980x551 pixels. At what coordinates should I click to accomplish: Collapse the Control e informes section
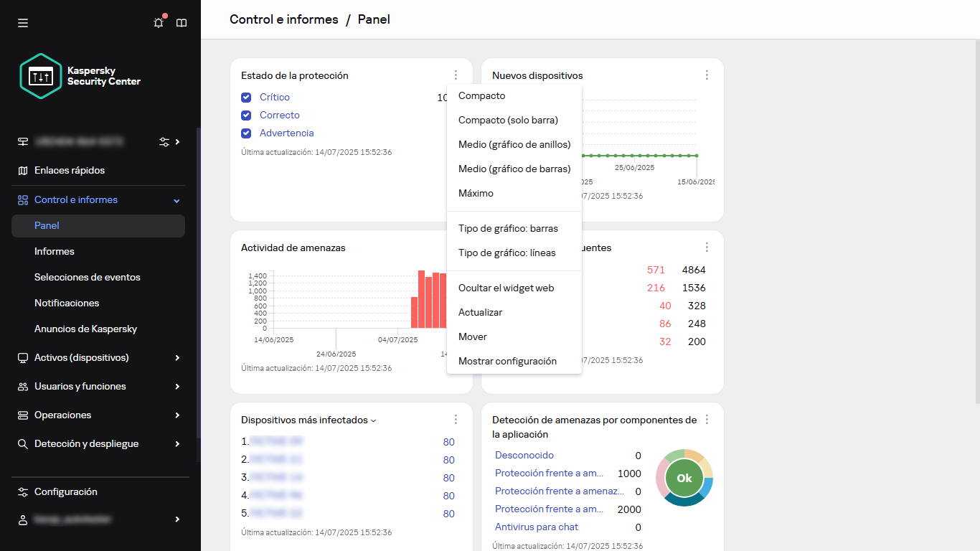[x=176, y=199]
